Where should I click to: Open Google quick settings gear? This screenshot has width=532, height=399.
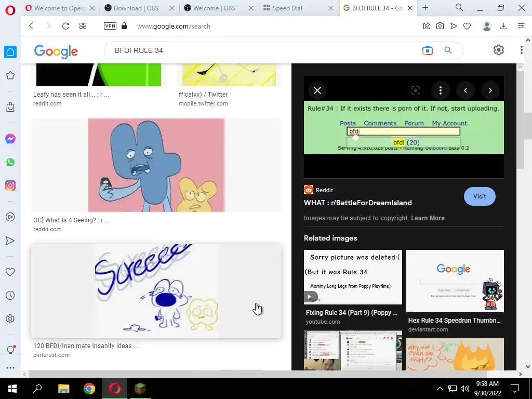[x=498, y=50]
